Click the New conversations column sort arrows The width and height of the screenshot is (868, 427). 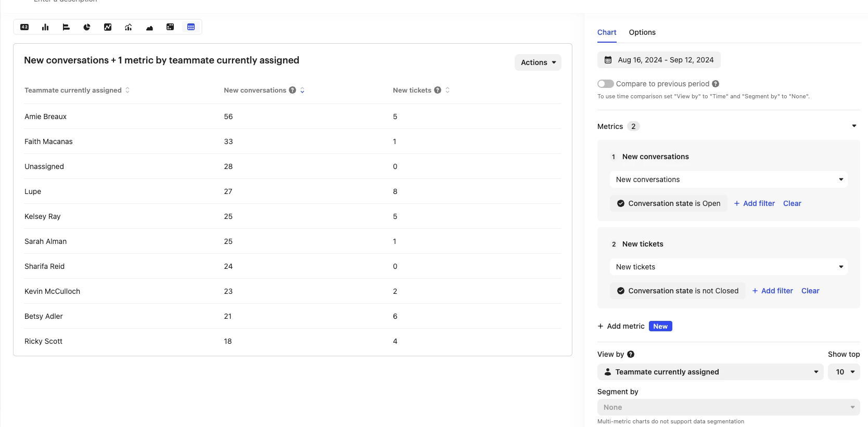(x=302, y=90)
